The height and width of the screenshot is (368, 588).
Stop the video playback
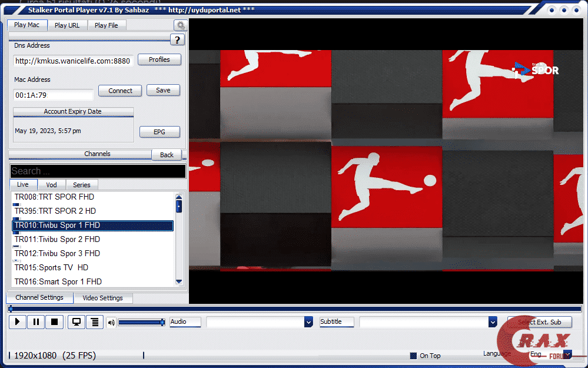tap(54, 322)
